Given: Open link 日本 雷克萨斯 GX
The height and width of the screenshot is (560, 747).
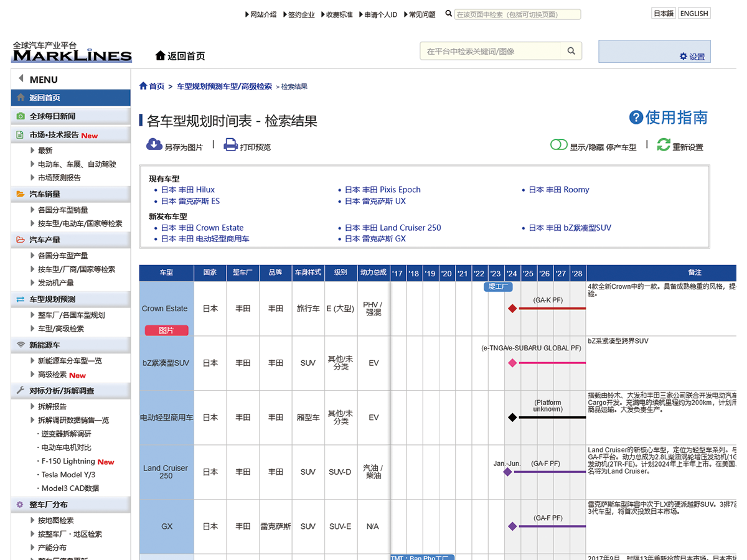Looking at the screenshot, I should [x=375, y=239].
